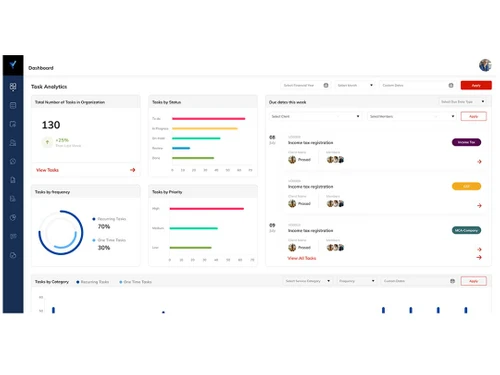Image resolution: width=500 pixels, height=375 pixels.
Task: Click the blue Review bar in Tasks by Status
Action: coord(181,148)
